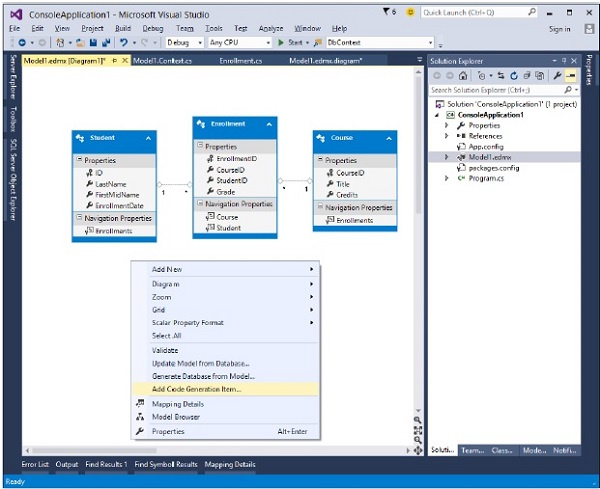Click the diagram zoom-out magnifier icon
The image size is (600, 489).
point(418,440)
